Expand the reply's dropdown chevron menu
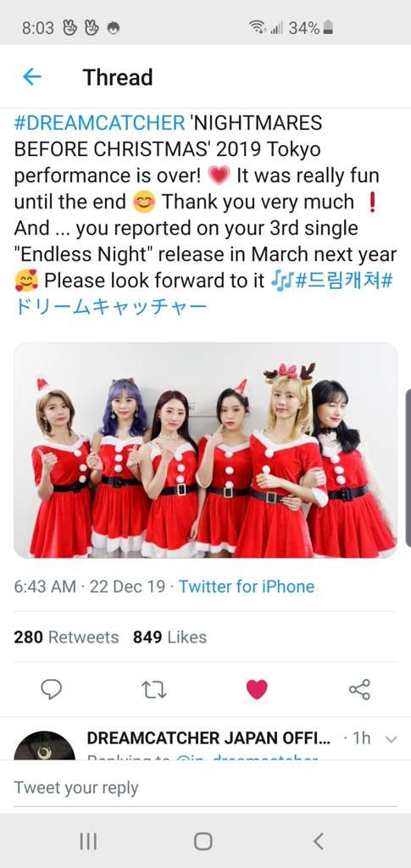The image size is (411, 868). 391,739
